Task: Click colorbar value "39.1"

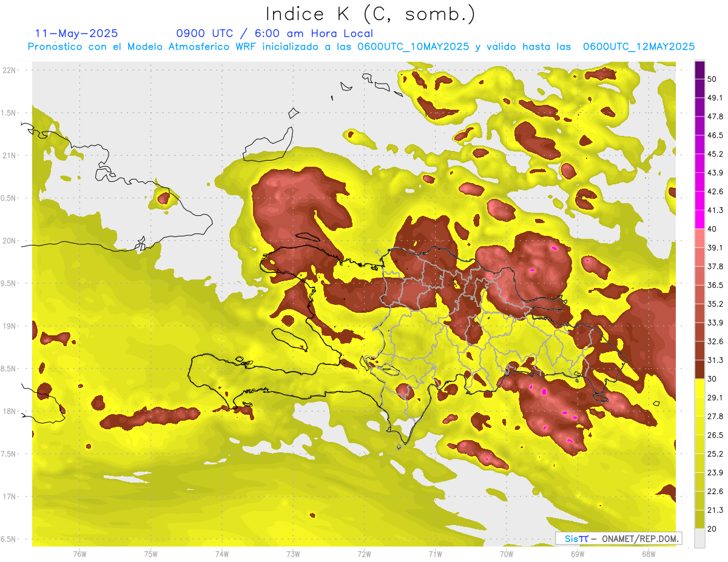Action: click(x=716, y=247)
